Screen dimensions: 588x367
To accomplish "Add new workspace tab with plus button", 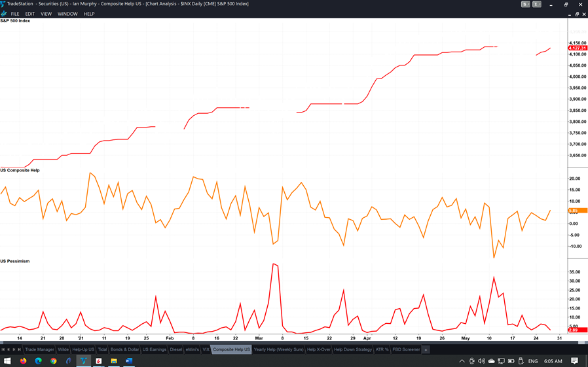I will point(426,349).
